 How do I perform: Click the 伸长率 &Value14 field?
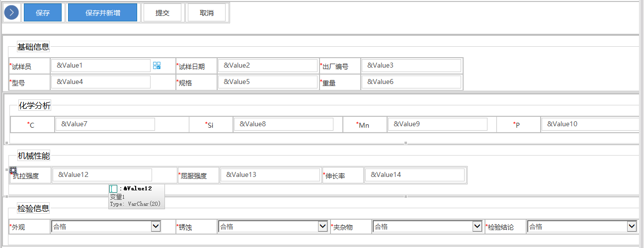(415, 175)
